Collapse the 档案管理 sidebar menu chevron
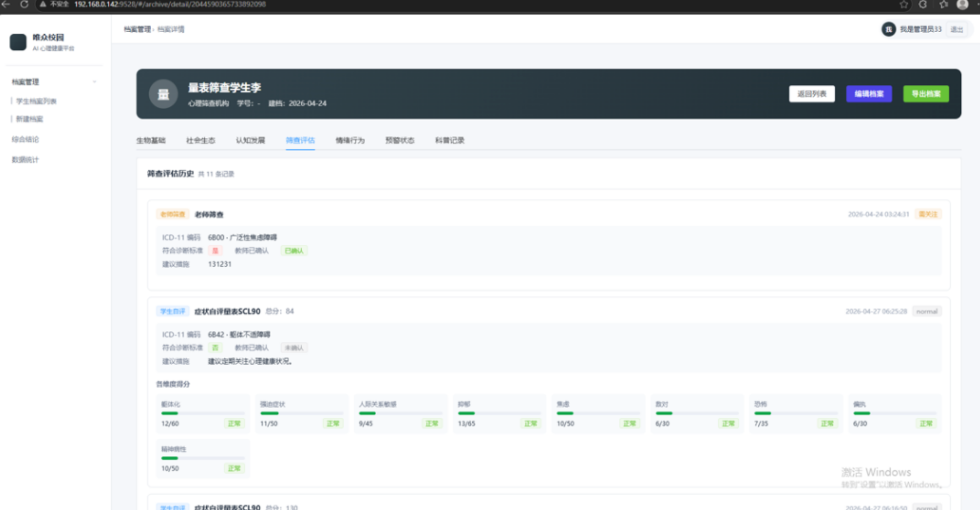This screenshot has height=510, width=980. click(x=94, y=82)
